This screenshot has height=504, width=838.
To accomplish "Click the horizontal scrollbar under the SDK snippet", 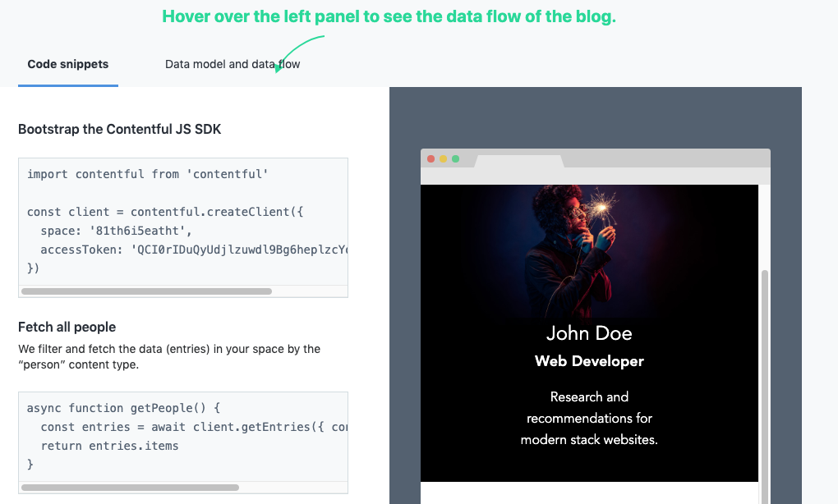I will (x=148, y=291).
